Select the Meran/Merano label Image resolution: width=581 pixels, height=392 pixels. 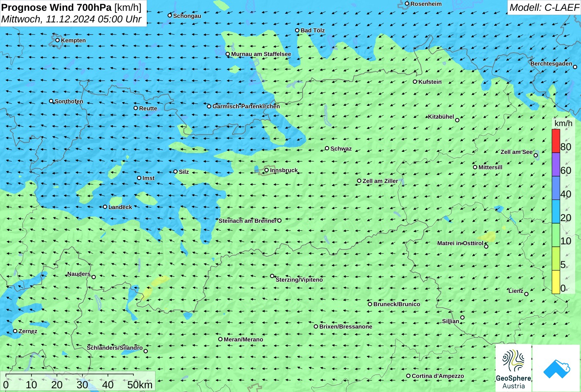pos(244,339)
